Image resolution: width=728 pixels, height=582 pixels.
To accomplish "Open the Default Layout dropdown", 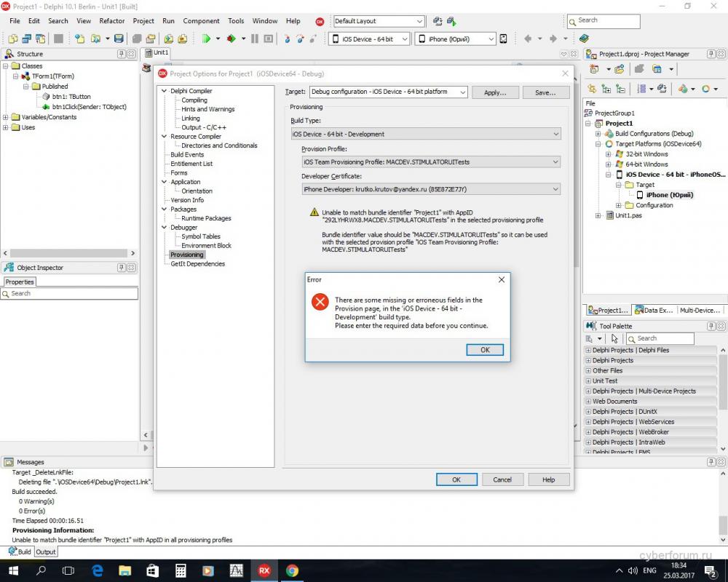I will coord(379,21).
